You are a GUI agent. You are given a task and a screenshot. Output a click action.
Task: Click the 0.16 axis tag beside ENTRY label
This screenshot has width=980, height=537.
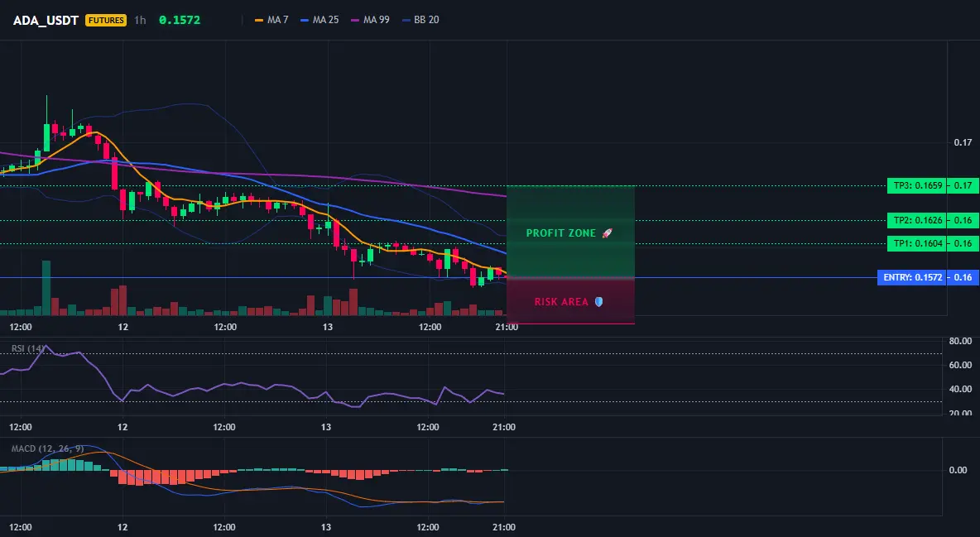(x=963, y=277)
